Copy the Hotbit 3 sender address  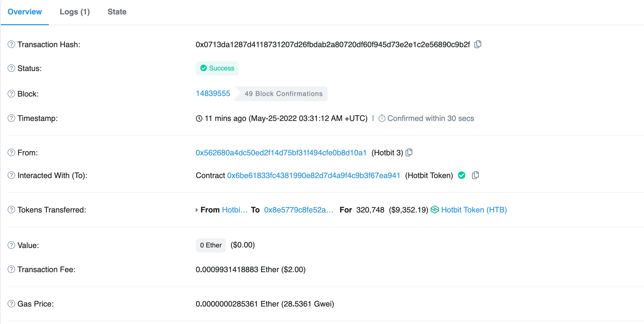point(409,153)
